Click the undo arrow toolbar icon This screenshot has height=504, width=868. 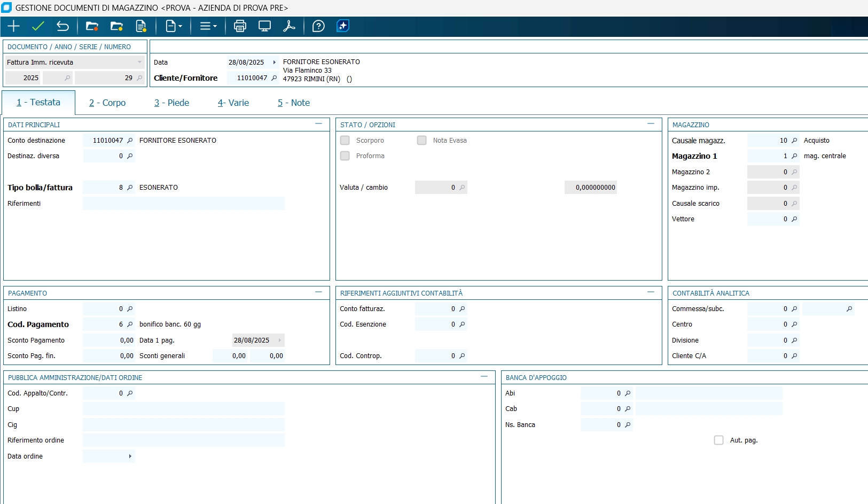coord(62,26)
